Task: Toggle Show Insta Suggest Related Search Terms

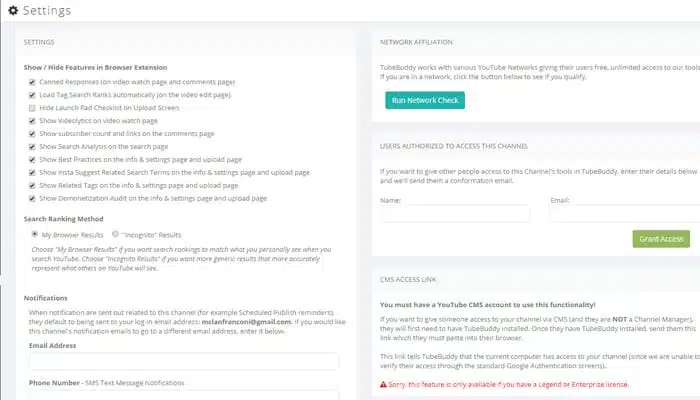Action: coord(32,173)
